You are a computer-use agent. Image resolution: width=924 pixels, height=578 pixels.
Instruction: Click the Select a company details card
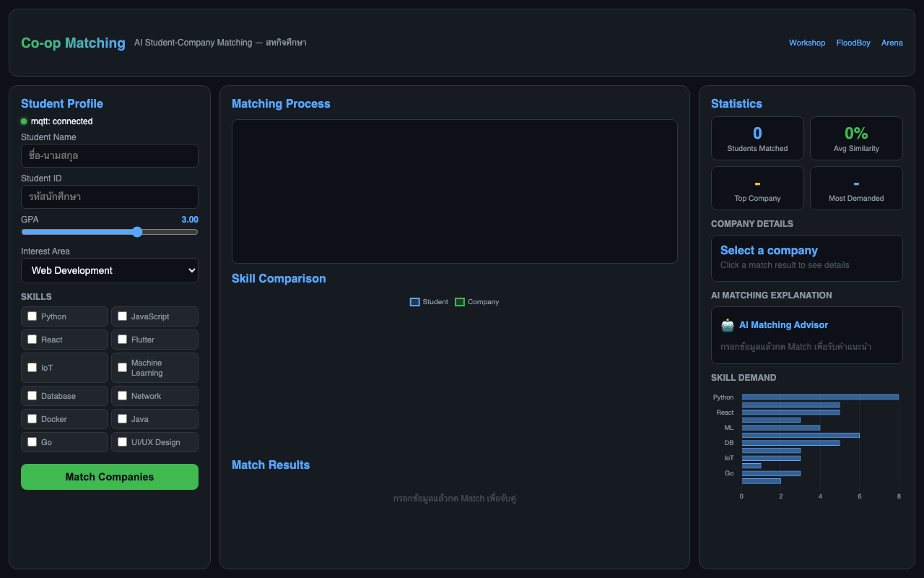(806, 258)
